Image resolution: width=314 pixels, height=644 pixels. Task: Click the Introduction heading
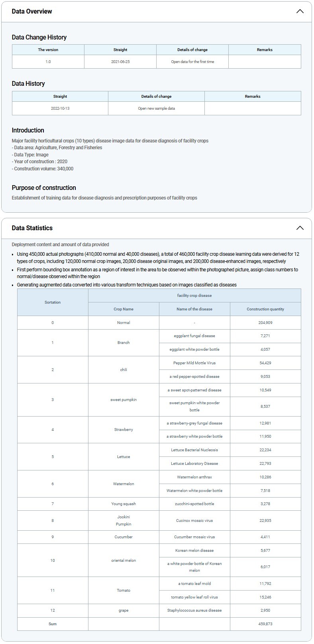[28, 130]
